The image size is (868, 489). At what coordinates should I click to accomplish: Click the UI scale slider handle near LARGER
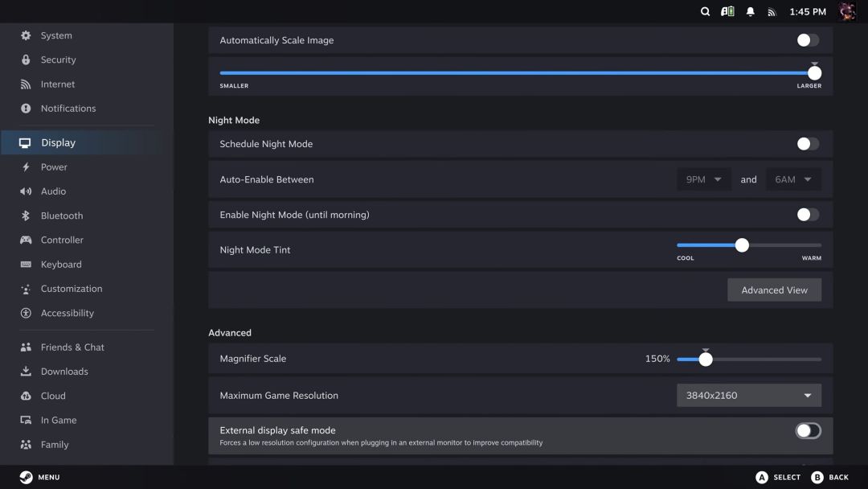point(814,73)
